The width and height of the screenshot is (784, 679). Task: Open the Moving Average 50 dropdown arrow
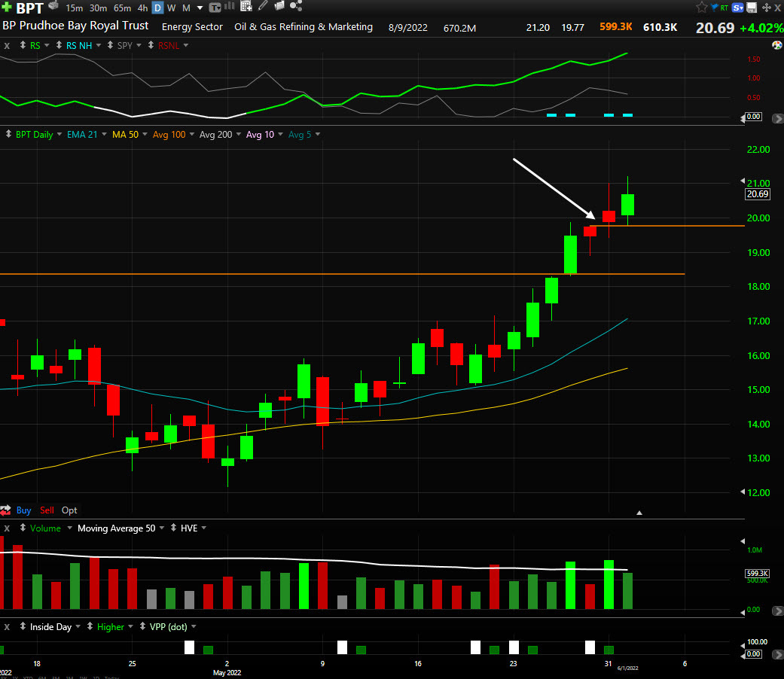[x=162, y=528]
